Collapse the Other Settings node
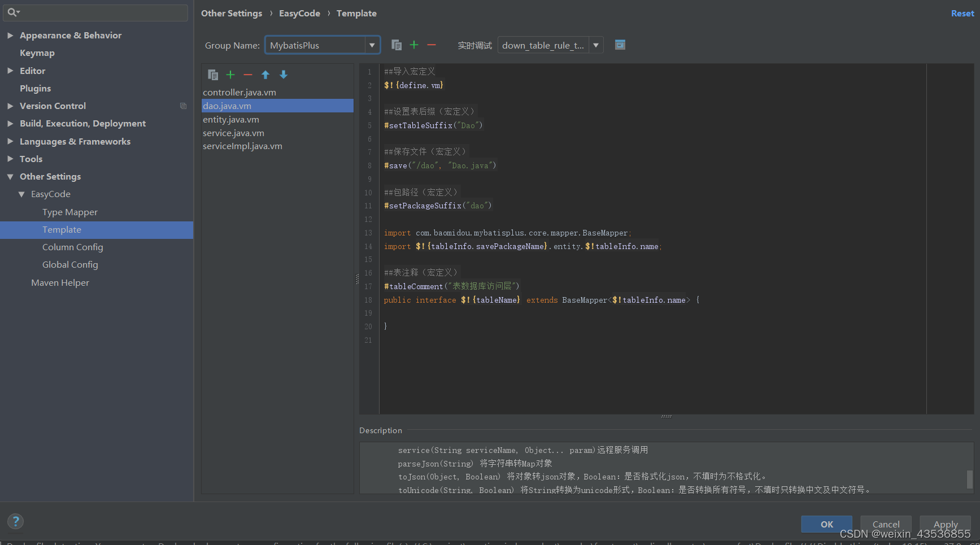Viewport: 980px width, 545px height. [x=10, y=176]
